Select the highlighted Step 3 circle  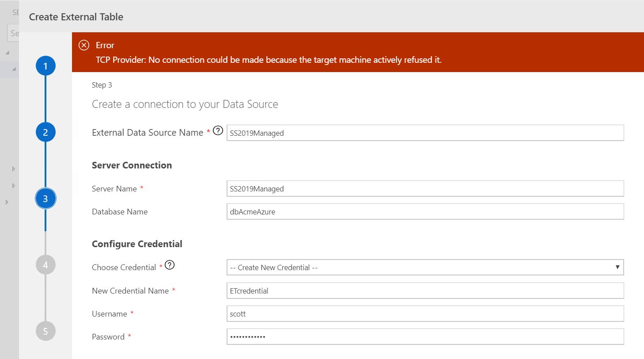click(x=45, y=198)
